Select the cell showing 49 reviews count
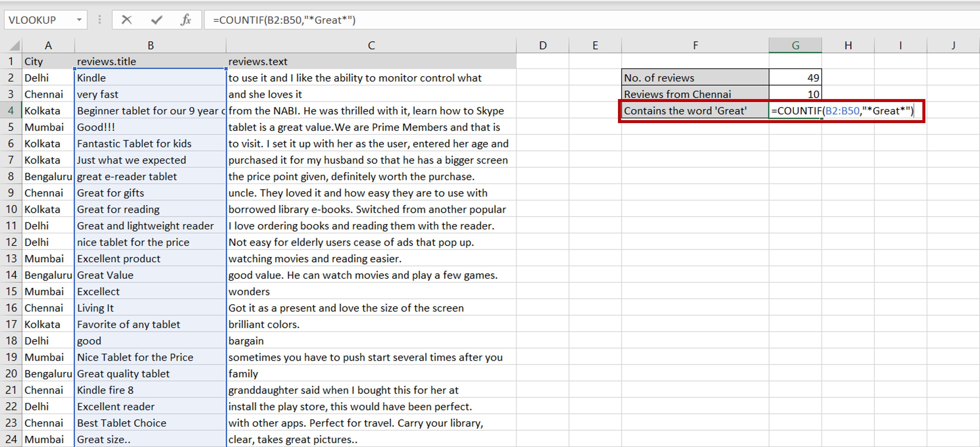This screenshot has height=447, width=980. click(x=796, y=77)
